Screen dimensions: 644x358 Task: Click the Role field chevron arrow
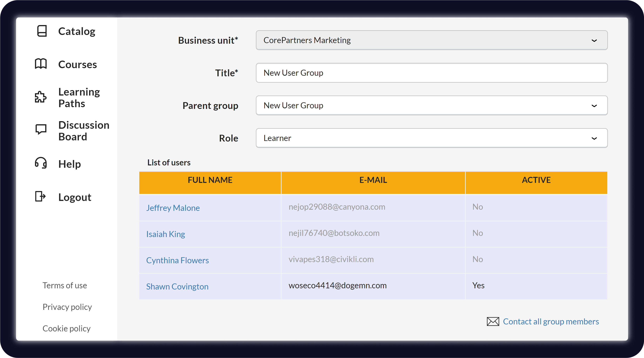click(x=594, y=138)
